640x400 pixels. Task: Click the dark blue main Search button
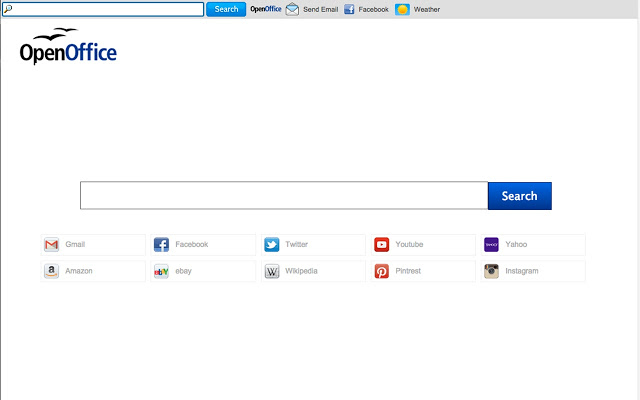520,196
